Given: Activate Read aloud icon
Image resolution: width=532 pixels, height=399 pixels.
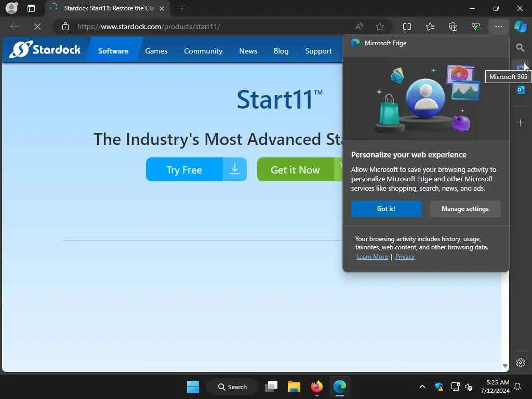Looking at the screenshot, I should pyautogui.click(x=359, y=26).
